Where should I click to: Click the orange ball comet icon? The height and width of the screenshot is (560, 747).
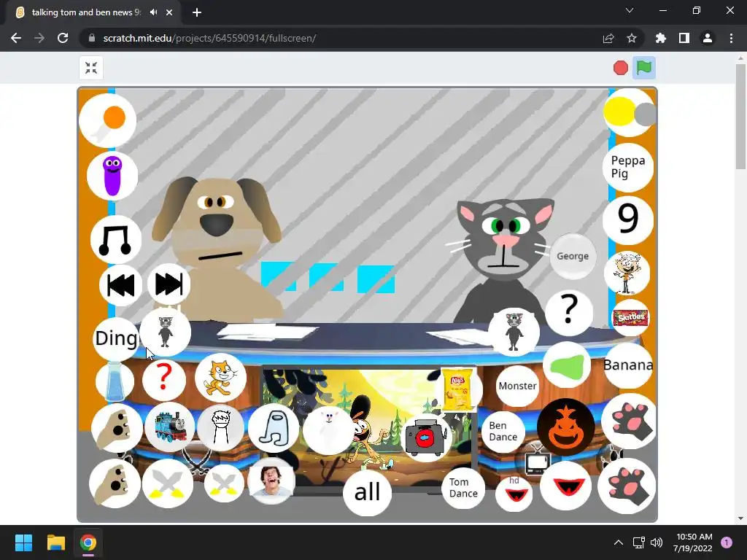tap(108, 121)
